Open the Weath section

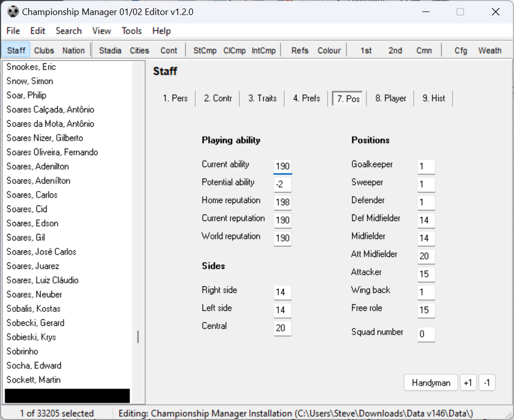490,50
